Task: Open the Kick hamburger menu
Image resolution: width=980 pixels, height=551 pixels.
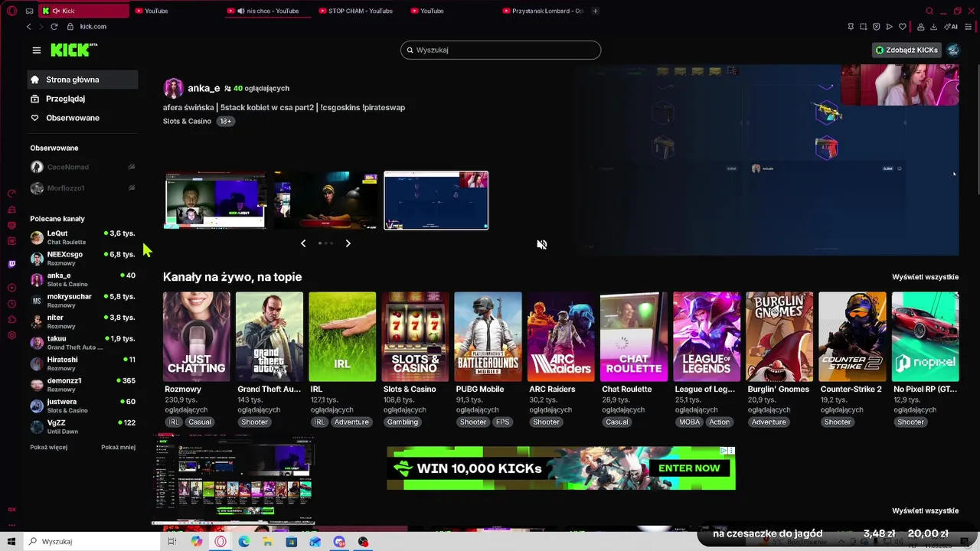Action: tap(36, 51)
